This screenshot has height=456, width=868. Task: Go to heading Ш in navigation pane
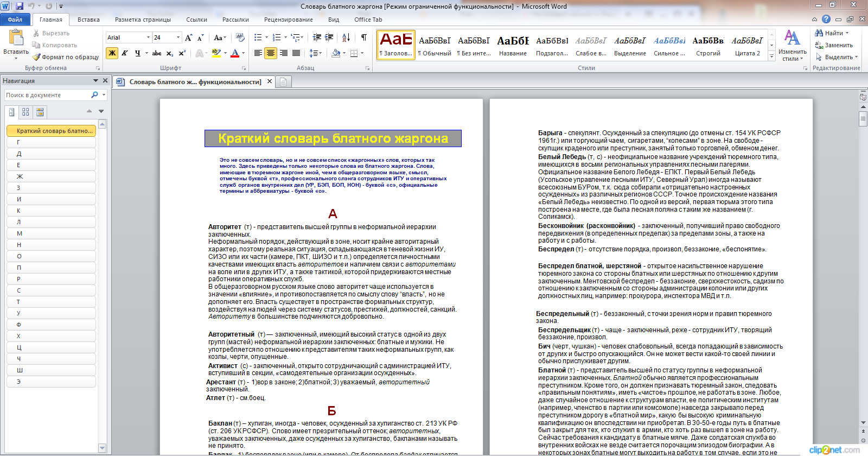click(52, 370)
